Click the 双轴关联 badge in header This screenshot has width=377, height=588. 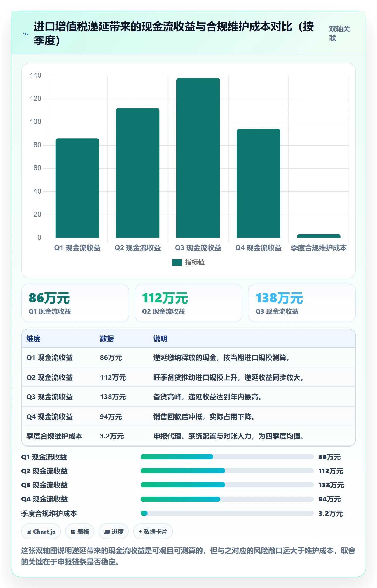pyautogui.click(x=339, y=33)
